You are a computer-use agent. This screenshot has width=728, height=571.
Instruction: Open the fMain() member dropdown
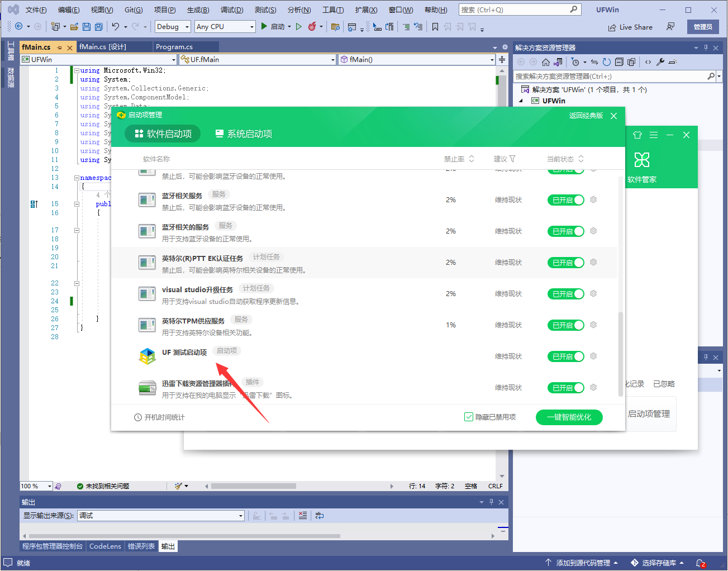pos(417,59)
